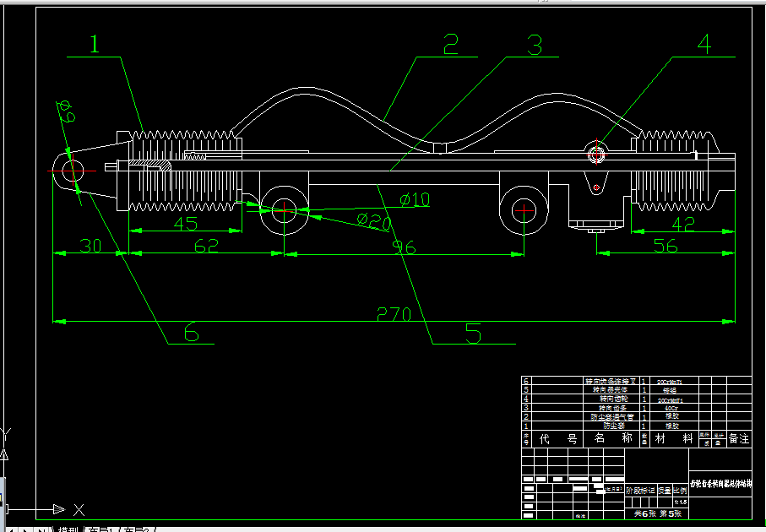This screenshot has width=766, height=532.
Task: Switch to the 模型 model tab
Action: [68, 529]
